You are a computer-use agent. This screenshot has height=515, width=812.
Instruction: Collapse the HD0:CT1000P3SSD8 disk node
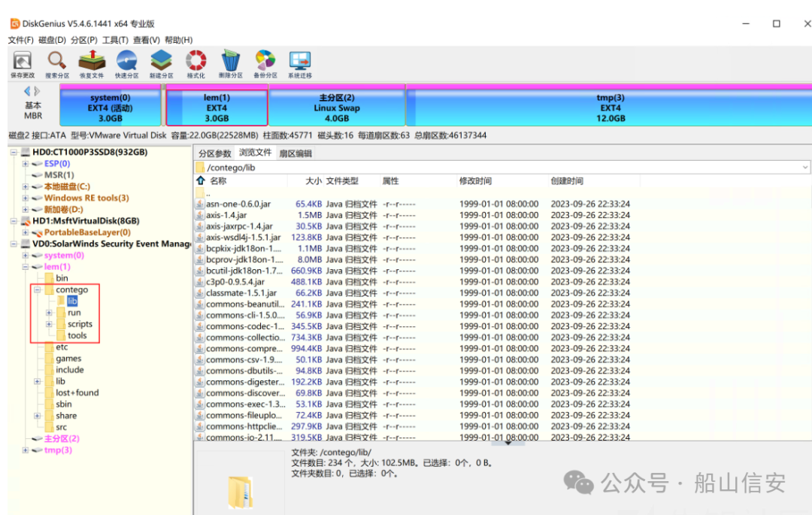[14, 152]
